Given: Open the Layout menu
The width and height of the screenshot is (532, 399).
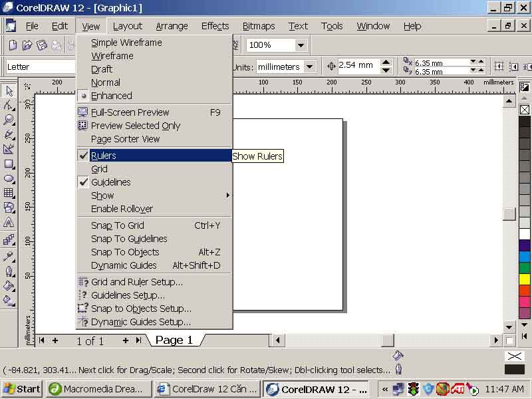Looking at the screenshot, I should click(128, 26).
